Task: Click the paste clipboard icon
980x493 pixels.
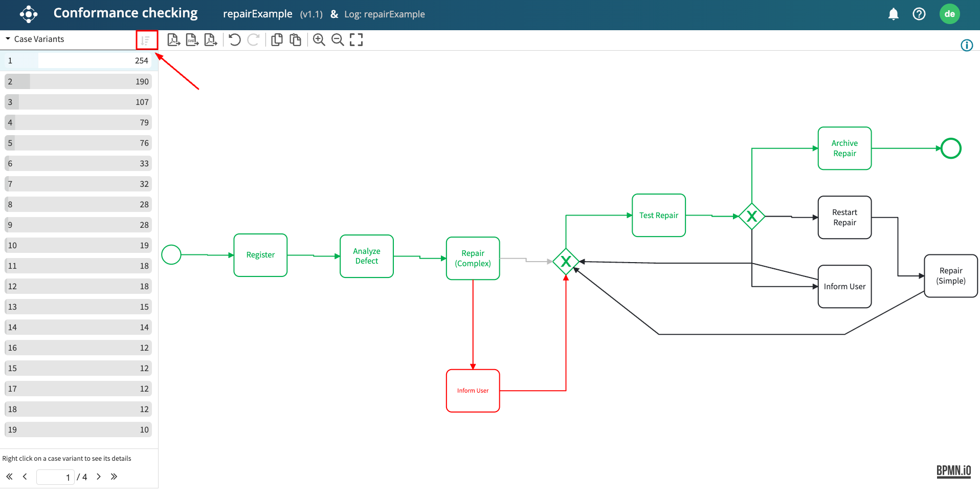Action: point(295,40)
